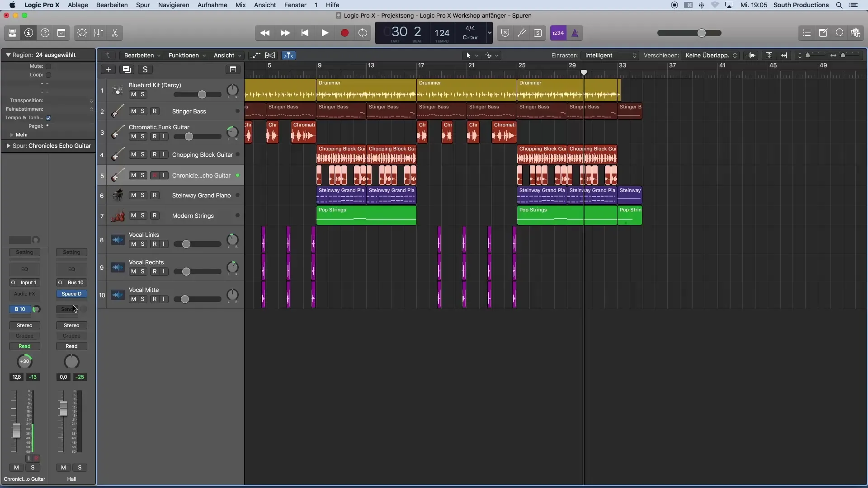Open Verschieben Keine Überlapp. dropdown
868x488 pixels.
[711, 56]
